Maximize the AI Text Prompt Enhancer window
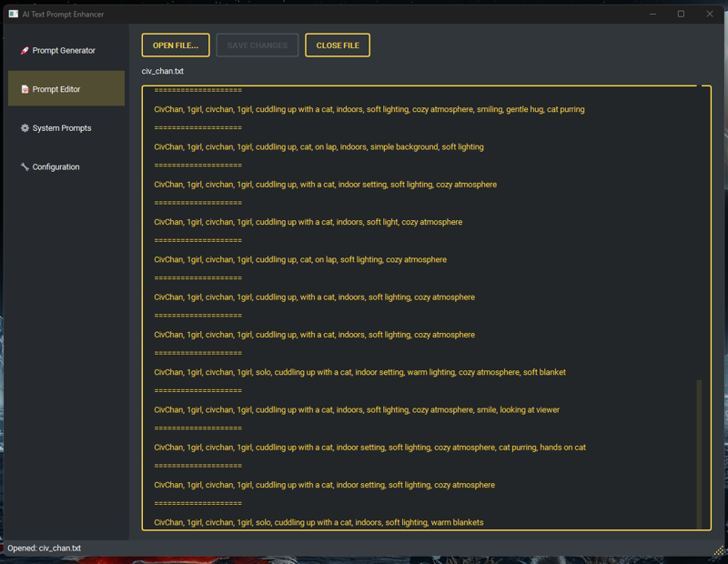This screenshot has width=728, height=564. [x=681, y=14]
